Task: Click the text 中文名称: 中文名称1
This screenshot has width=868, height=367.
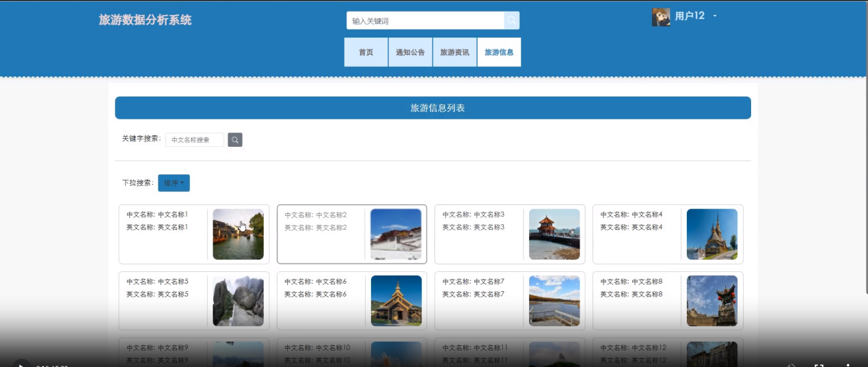Action: click(x=157, y=215)
